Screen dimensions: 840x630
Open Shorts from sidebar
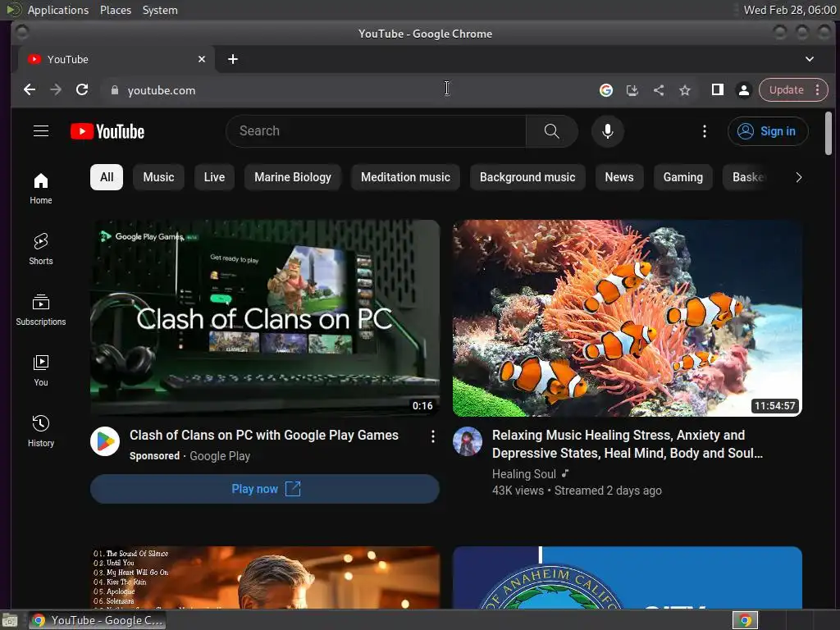(41, 249)
